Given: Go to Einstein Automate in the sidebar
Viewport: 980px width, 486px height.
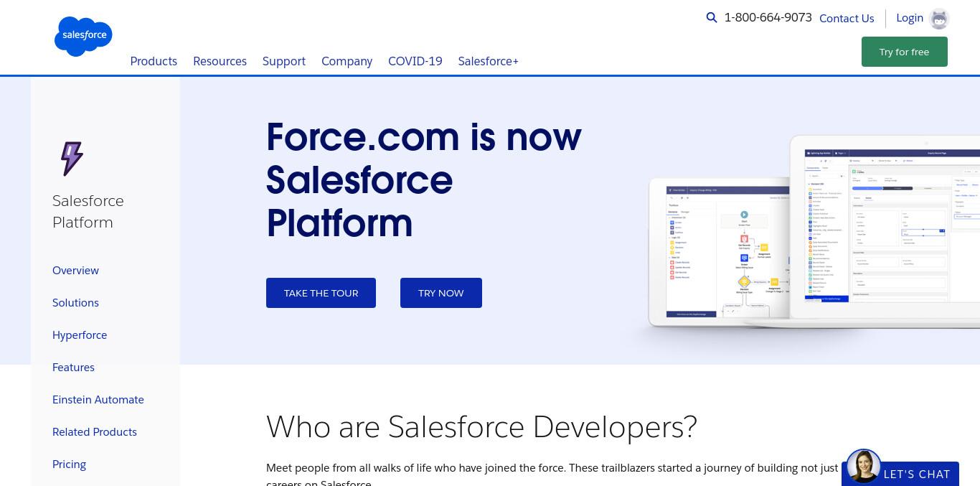Looking at the screenshot, I should 98,400.
